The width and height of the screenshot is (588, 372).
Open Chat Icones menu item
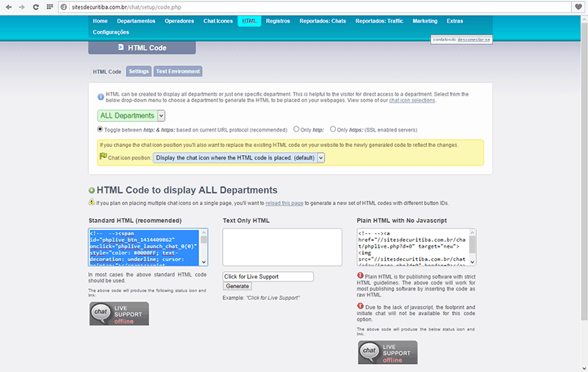pyautogui.click(x=218, y=21)
